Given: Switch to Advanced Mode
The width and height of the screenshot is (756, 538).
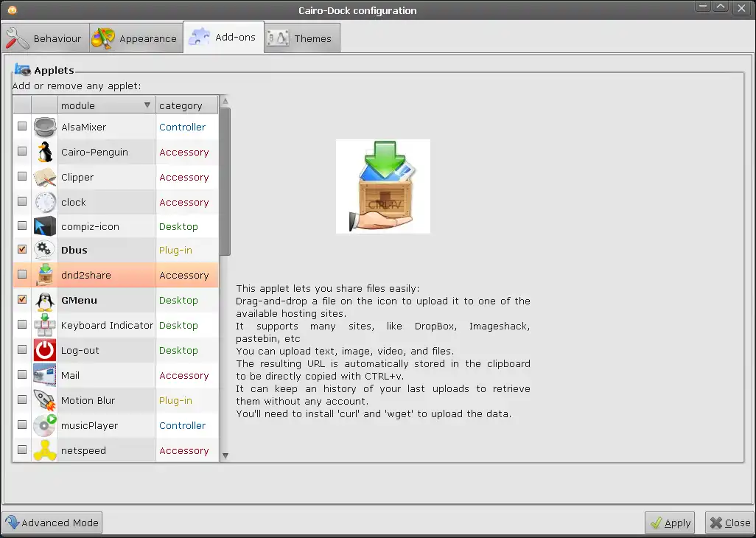Looking at the screenshot, I should coord(52,523).
